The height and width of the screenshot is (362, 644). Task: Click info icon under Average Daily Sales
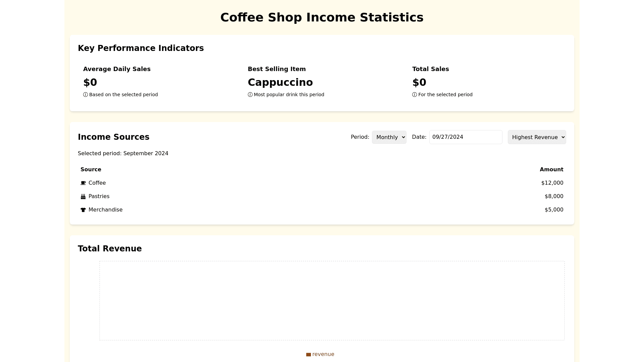click(x=86, y=95)
